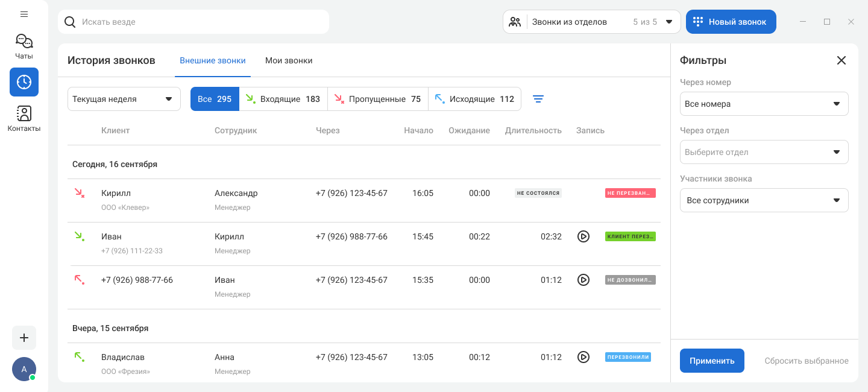Filter by Входящие incoming calls
Image resolution: width=868 pixels, height=392 pixels.
click(283, 99)
